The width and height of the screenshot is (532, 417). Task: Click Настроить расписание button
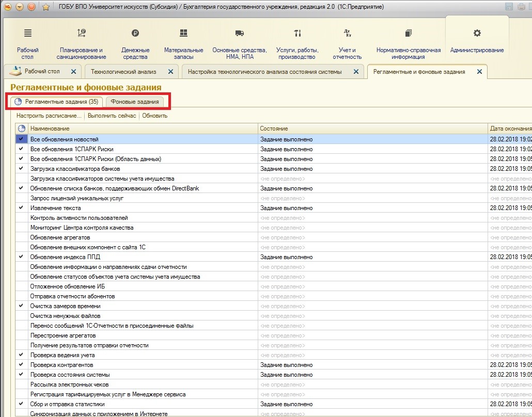click(49, 116)
